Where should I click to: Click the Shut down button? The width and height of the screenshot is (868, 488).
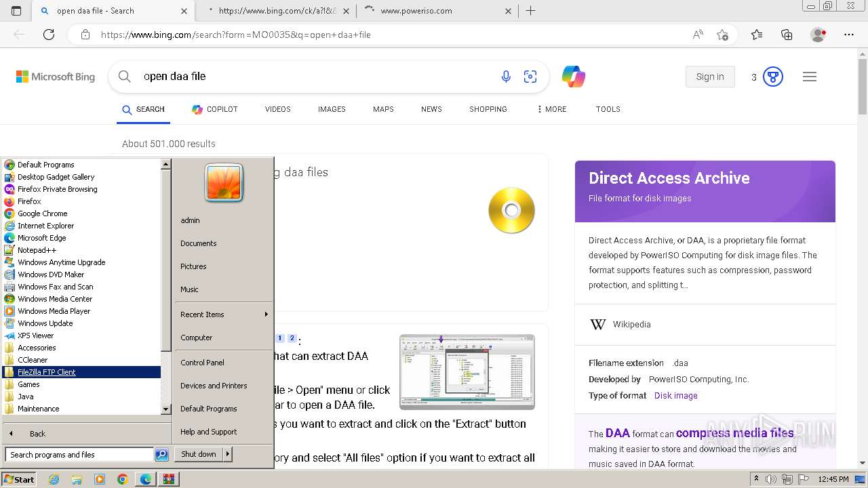199,454
